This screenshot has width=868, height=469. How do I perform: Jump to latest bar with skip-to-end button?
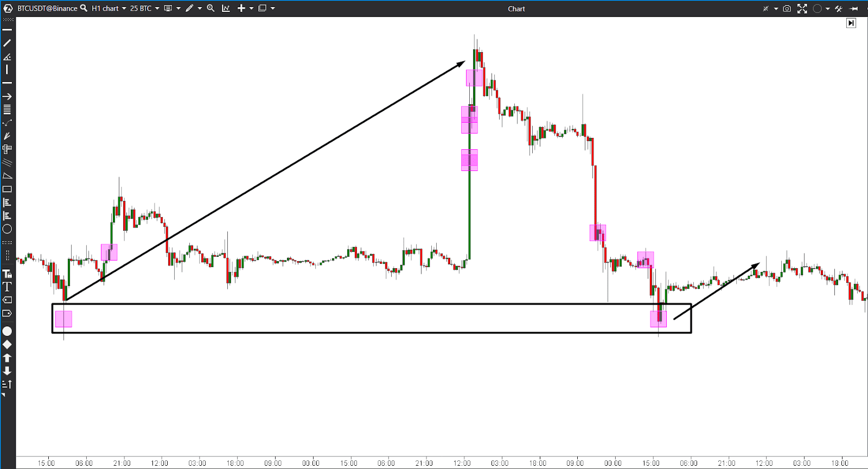click(x=851, y=23)
